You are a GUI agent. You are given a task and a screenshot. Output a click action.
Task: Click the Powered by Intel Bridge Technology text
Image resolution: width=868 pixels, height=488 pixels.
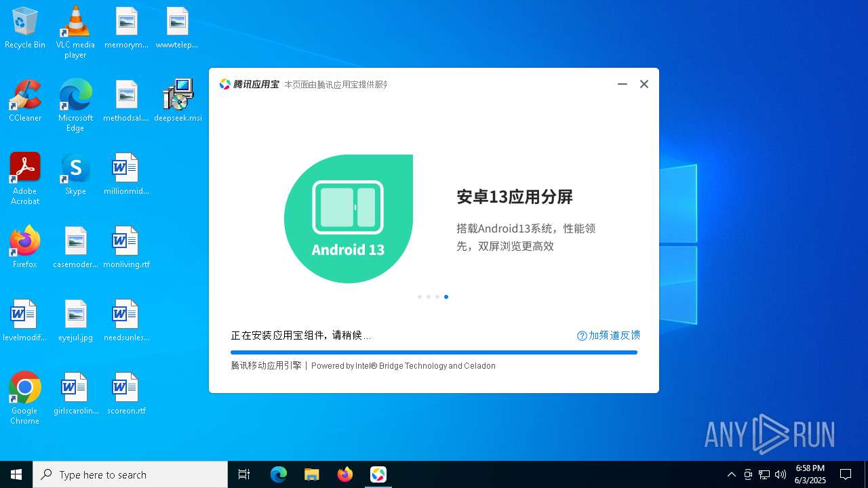[403, 366]
